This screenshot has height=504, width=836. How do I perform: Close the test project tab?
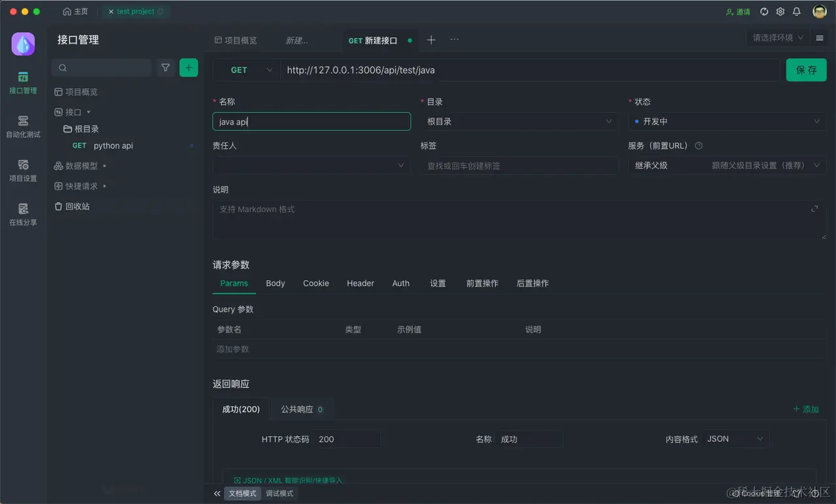111,12
